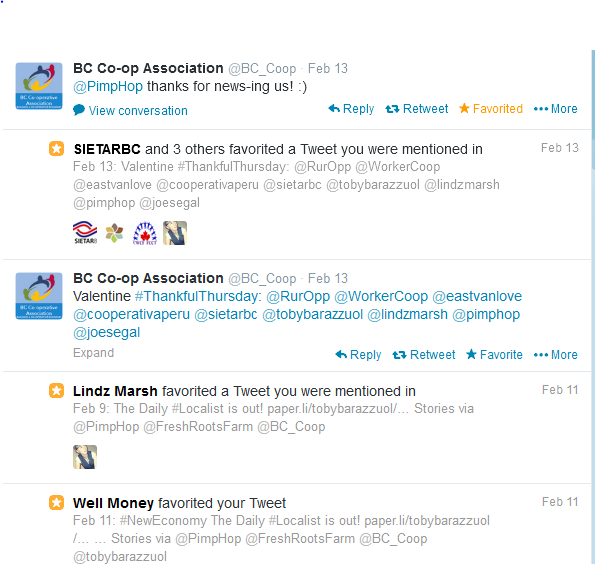Unfavorite the @PimpHop thanks tweet
Screen dimensions: 595x564
(x=491, y=109)
